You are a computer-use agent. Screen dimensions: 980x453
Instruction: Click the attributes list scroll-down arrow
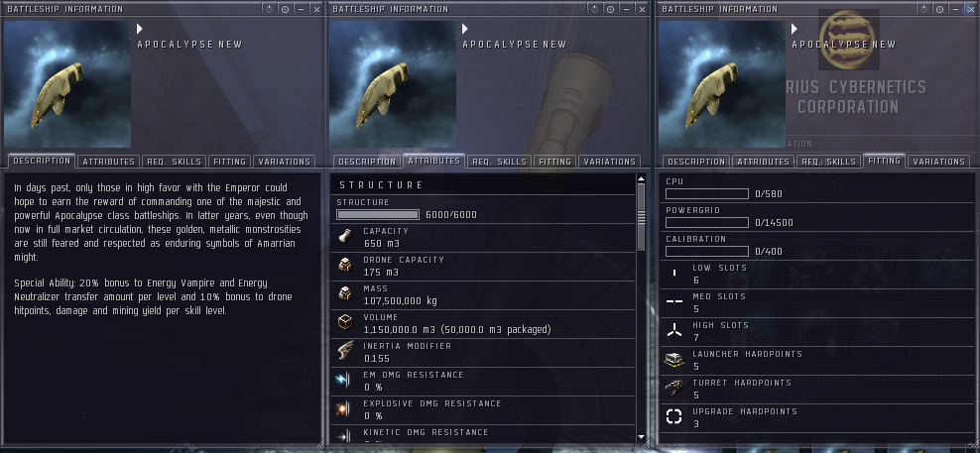pos(641,437)
